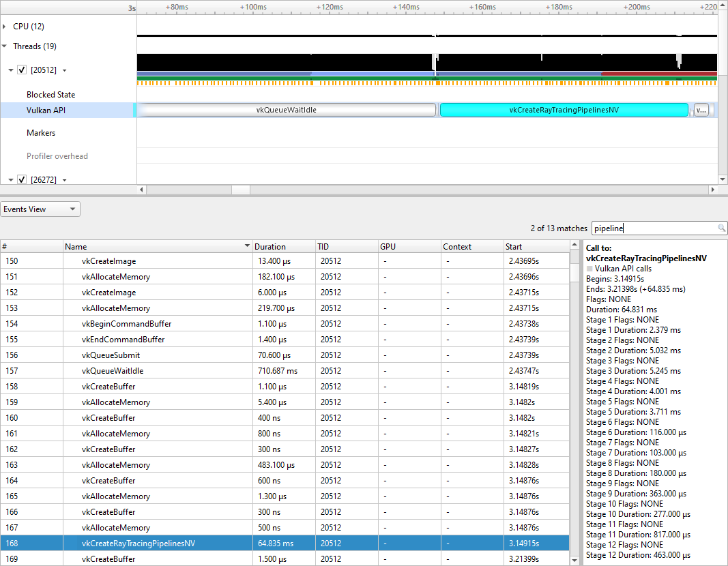Screen dimensions: 728x566
Task: Collapse the Threads (19) section
Action: tap(5, 46)
